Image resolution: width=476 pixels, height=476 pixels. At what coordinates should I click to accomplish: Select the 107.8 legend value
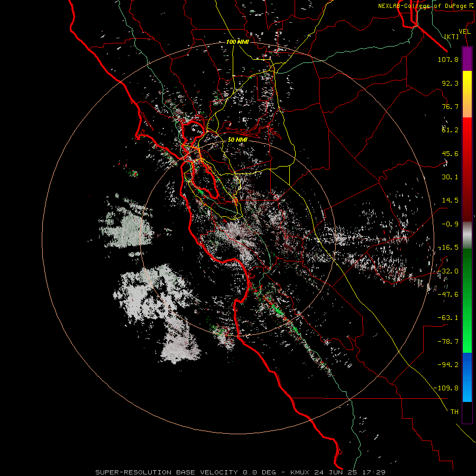tap(448, 59)
